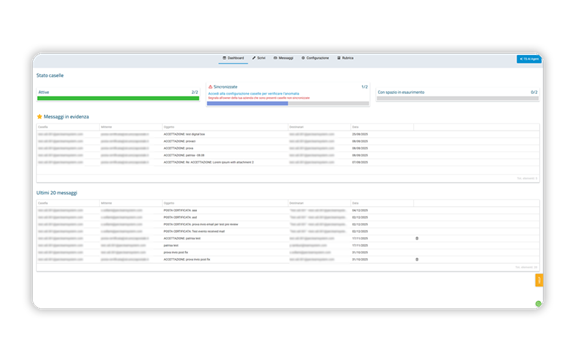Open message 'ACCETTAZIONE: prova invio post fix'

click(x=187, y=259)
